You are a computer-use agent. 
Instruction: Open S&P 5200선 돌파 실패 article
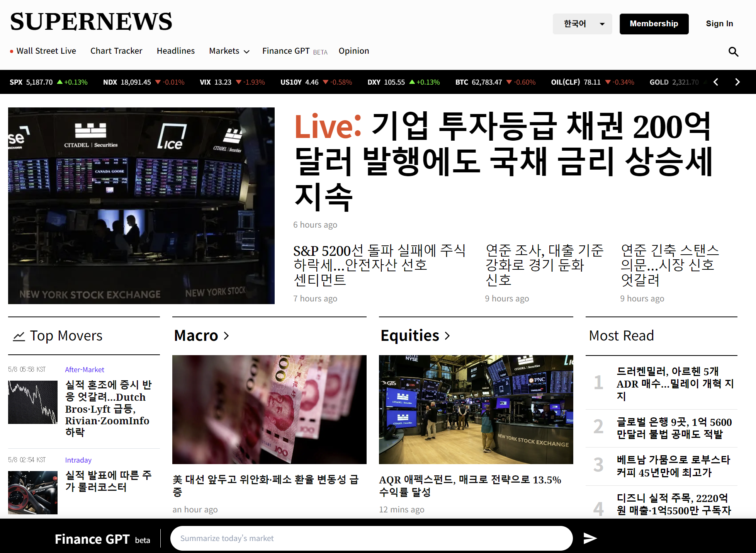379,265
